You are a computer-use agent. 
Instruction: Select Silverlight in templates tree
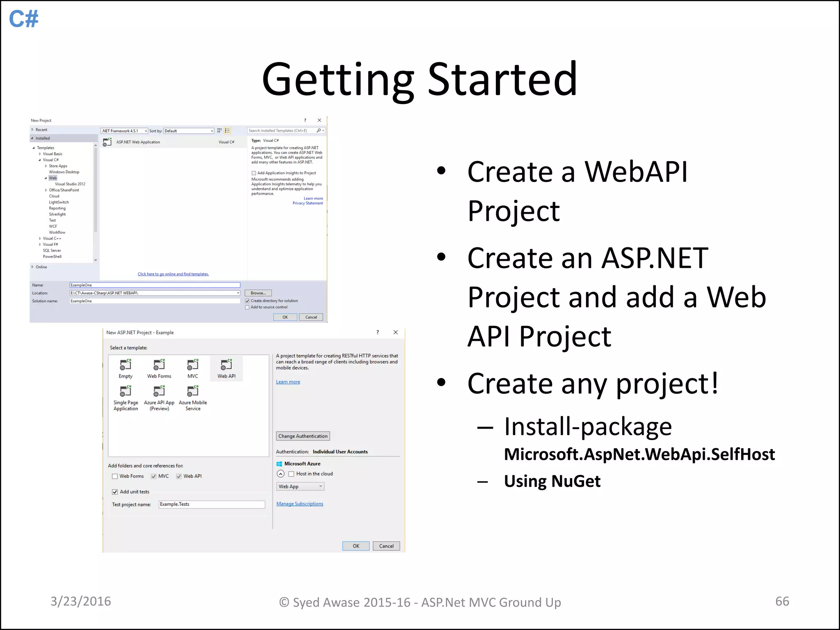(x=57, y=214)
